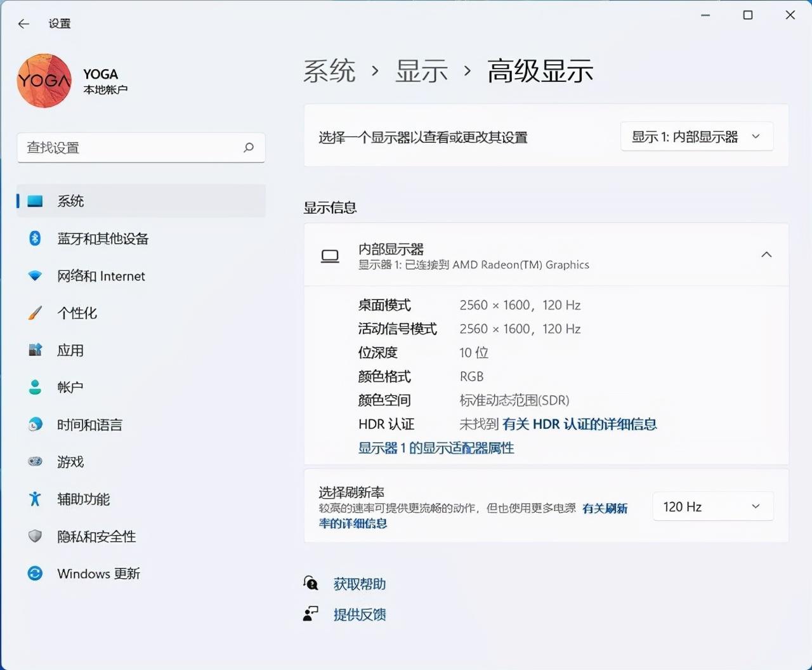812x670 pixels.
Task: Click the 桌面模式 value 2560 × 1600, 120 Hz
Action: (520, 305)
